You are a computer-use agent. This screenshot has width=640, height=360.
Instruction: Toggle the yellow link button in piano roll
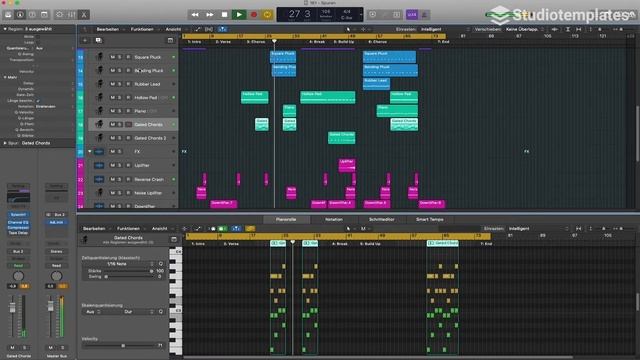click(250, 229)
